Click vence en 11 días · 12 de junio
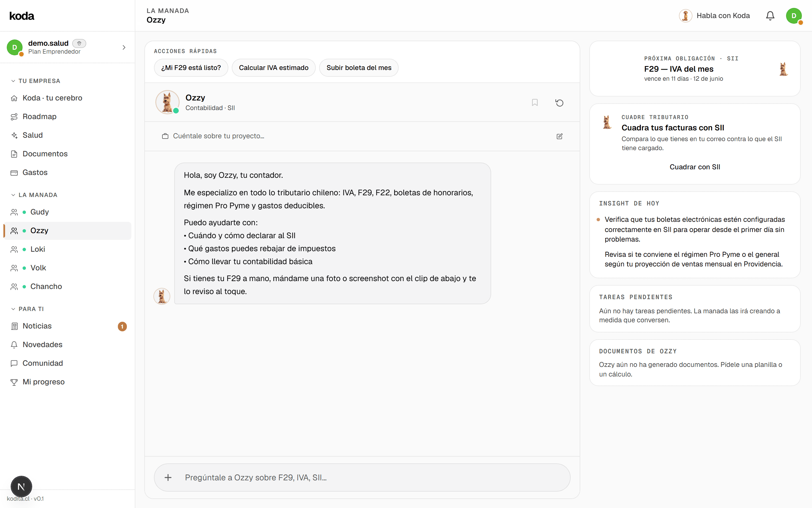Image resolution: width=812 pixels, height=508 pixels. (x=683, y=79)
